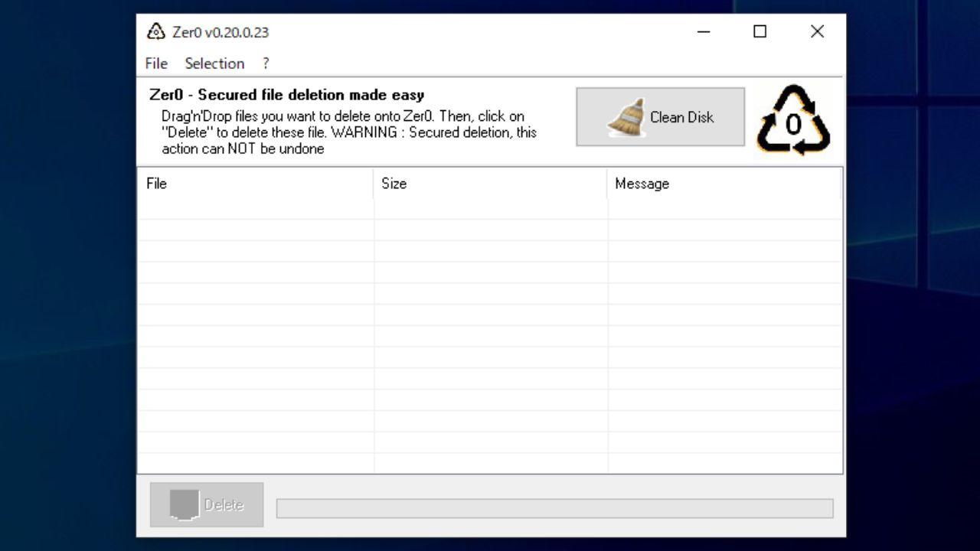The width and height of the screenshot is (980, 551).
Task: Open the File menu
Action: 156,64
